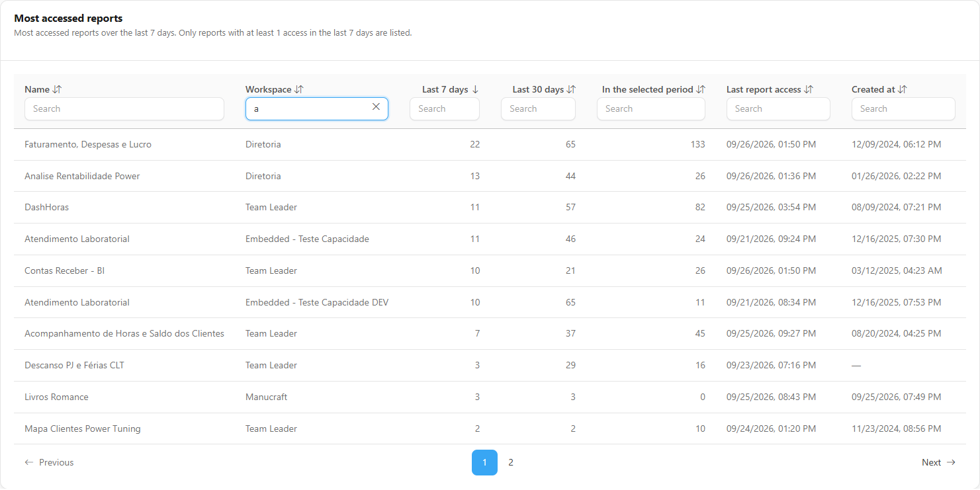This screenshot has width=980, height=490.
Task: Click the value 133 in selected period
Action: pyautogui.click(x=697, y=144)
